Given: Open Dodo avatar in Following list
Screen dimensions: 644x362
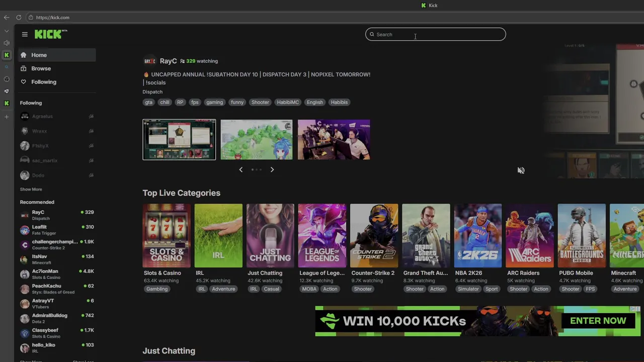Looking at the screenshot, I should [25, 175].
